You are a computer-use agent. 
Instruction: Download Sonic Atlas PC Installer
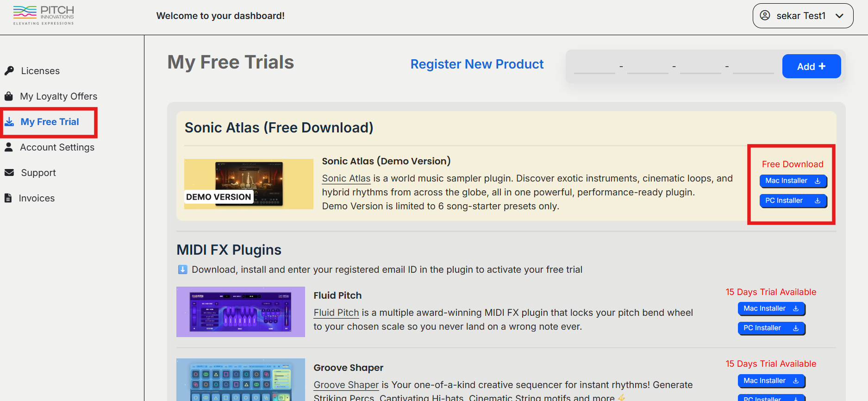pos(793,201)
